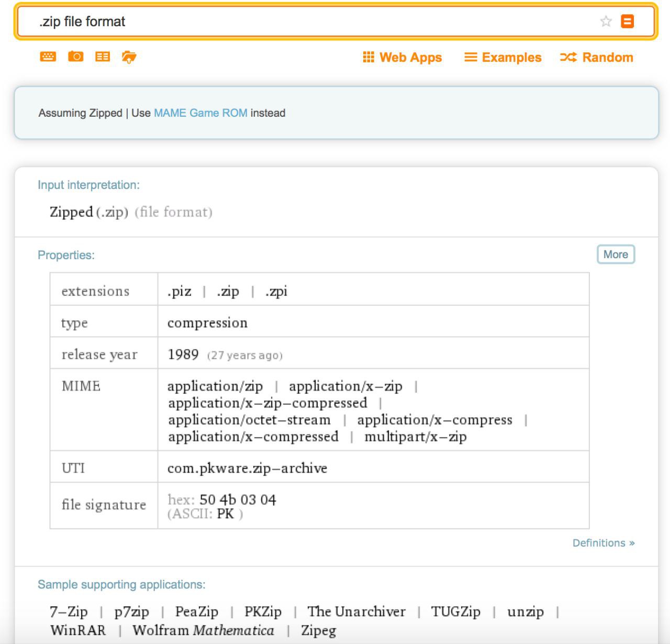This screenshot has height=644, width=670.
Task: Click the "Input interpretation:" pod heading
Action: click(x=88, y=185)
